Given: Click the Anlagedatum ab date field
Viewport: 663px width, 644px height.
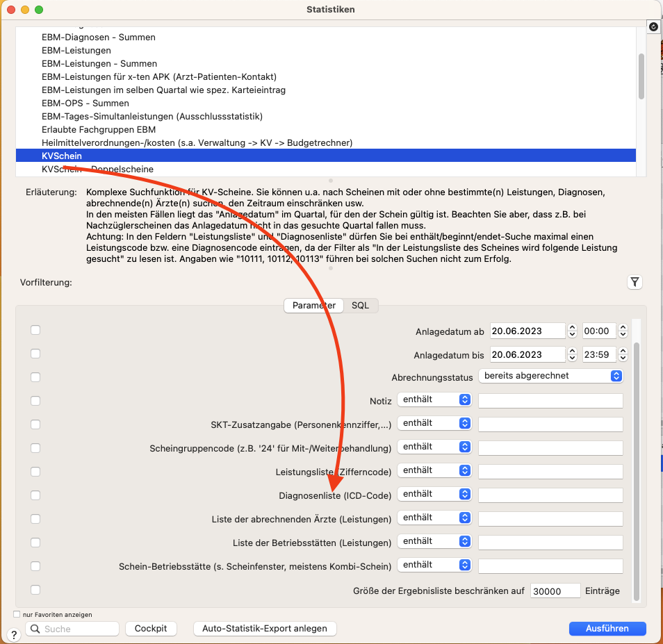Looking at the screenshot, I should tap(527, 331).
